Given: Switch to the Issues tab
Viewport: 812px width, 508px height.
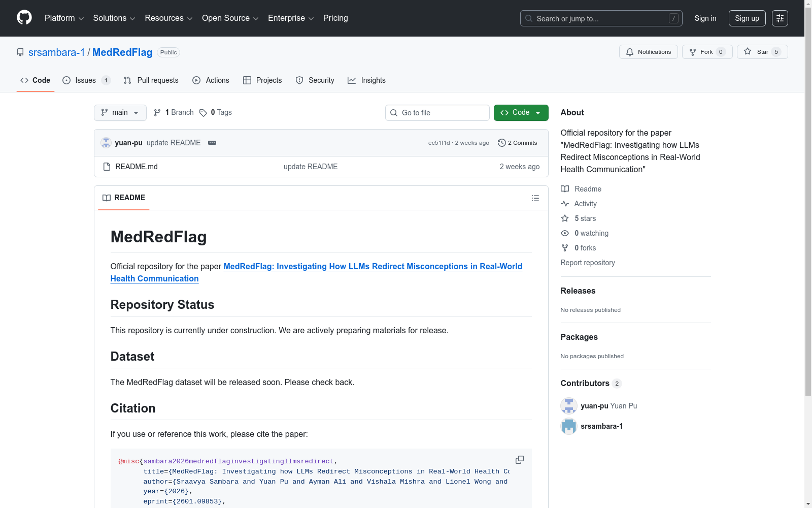Looking at the screenshot, I should click(86, 80).
